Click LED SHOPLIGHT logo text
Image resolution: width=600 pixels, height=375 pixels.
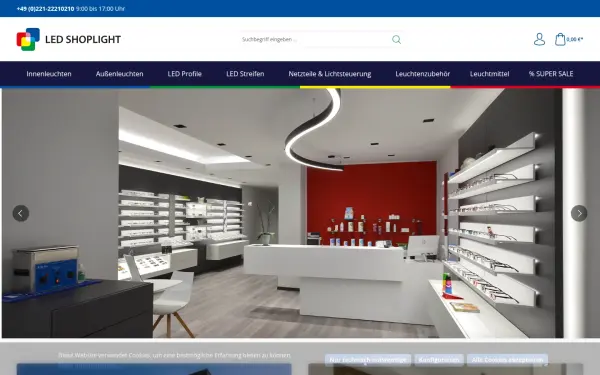(83, 39)
